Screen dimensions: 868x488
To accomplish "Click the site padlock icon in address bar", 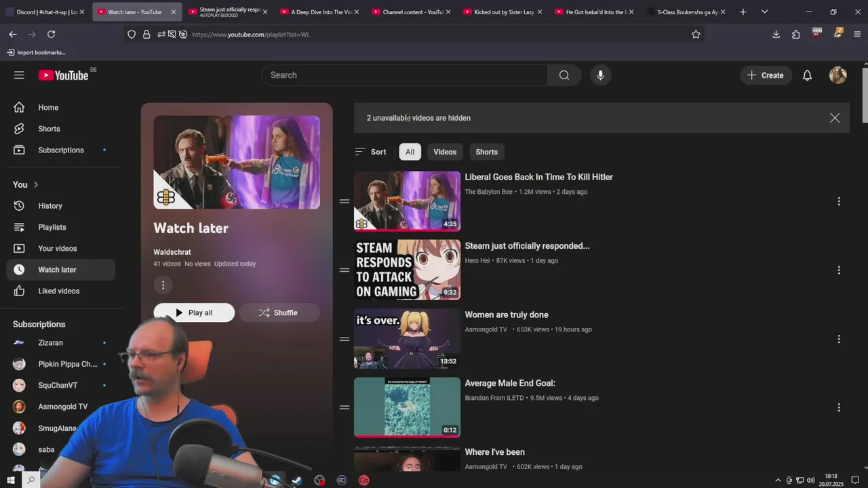I will pyautogui.click(x=146, y=34).
